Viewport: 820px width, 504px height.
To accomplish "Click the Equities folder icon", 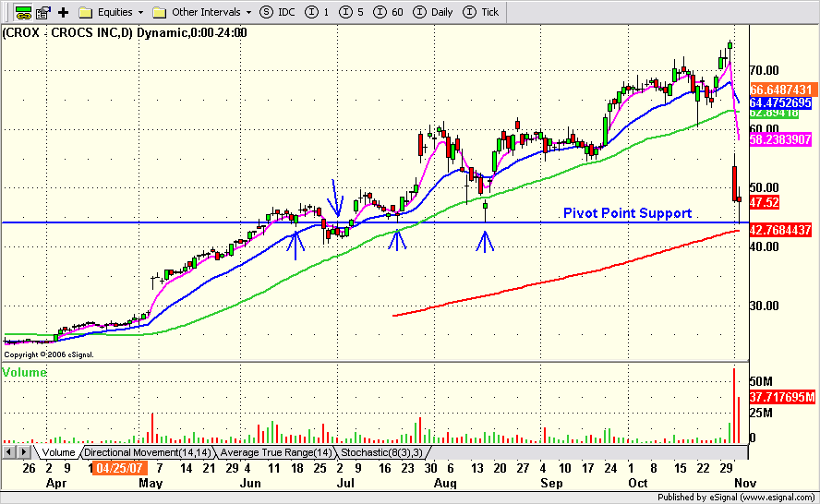I will tap(85, 12).
